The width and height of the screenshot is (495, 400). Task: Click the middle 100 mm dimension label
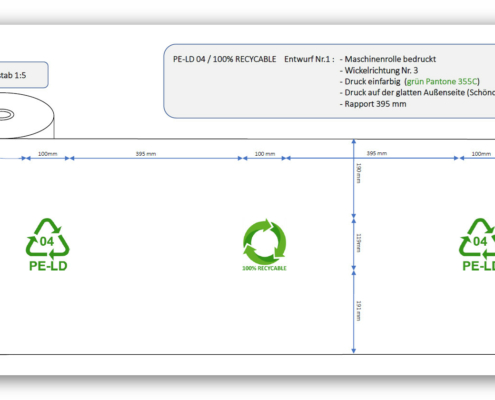click(x=265, y=154)
